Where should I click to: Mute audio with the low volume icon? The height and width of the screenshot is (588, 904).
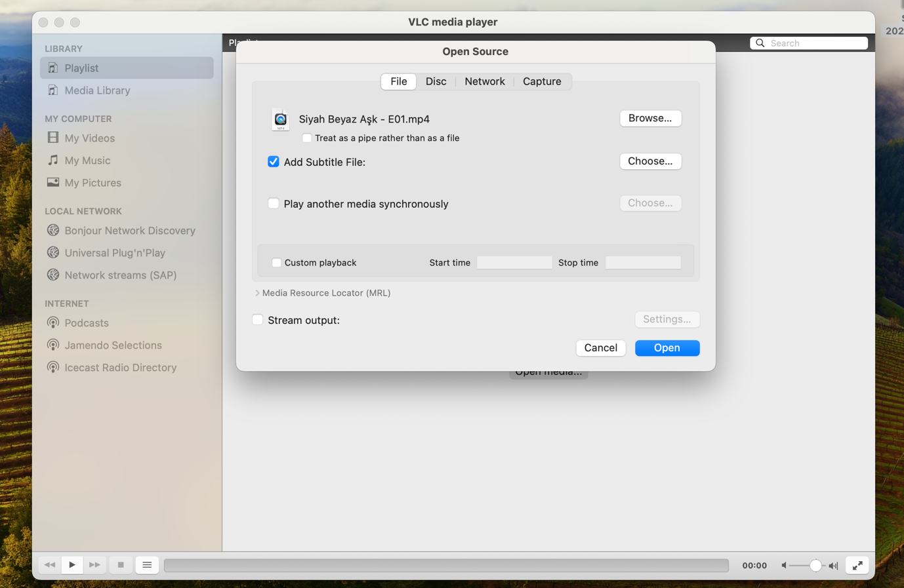[784, 566]
